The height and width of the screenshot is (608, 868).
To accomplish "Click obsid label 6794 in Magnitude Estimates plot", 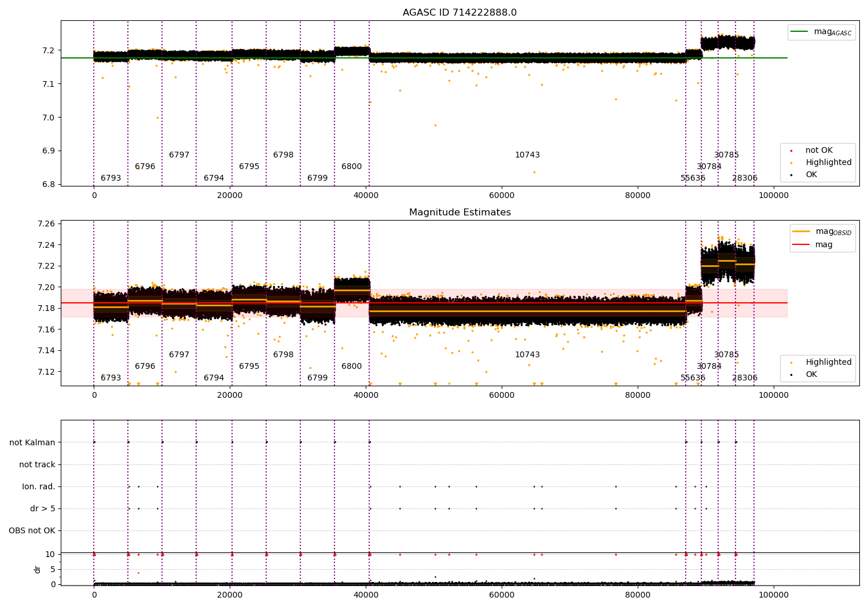I will click(214, 378).
